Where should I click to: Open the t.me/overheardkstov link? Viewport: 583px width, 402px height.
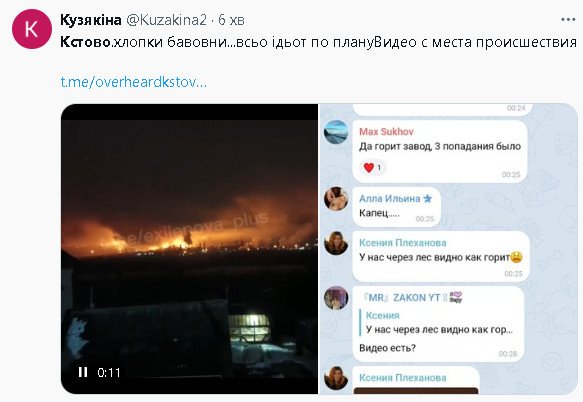point(133,82)
